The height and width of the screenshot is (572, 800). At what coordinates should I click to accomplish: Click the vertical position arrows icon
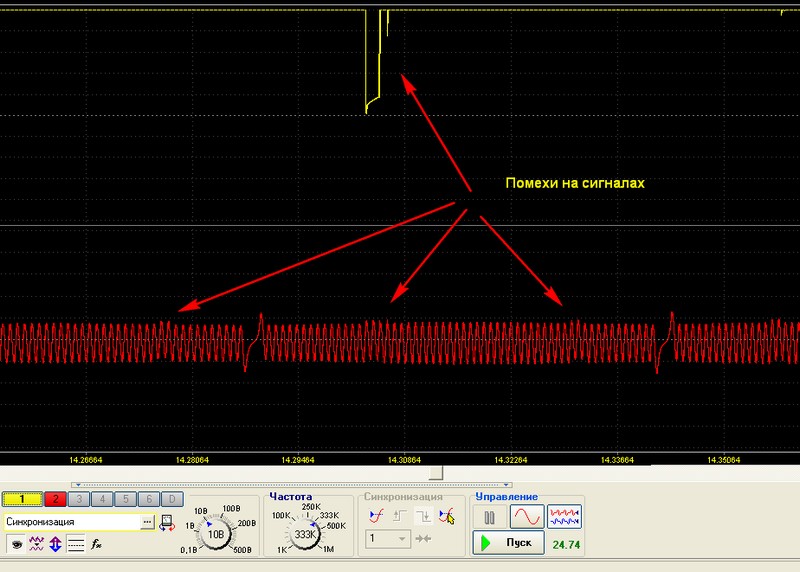tap(55, 544)
